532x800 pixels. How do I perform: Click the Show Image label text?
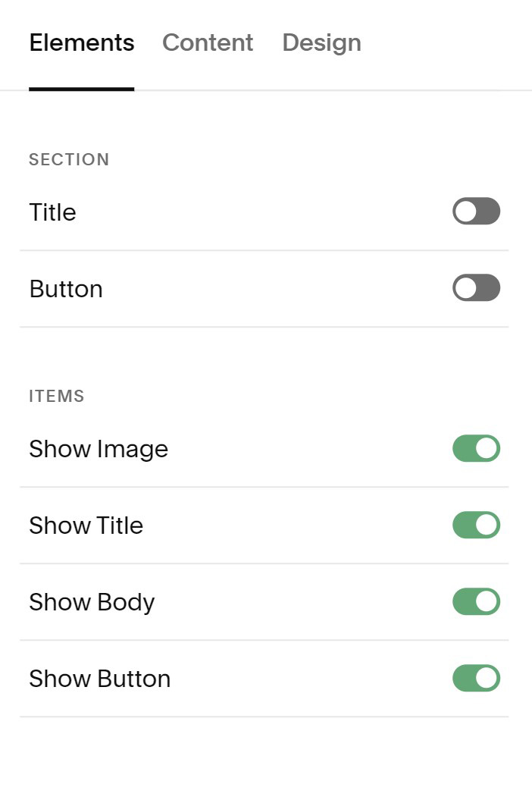click(x=99, y=449)
